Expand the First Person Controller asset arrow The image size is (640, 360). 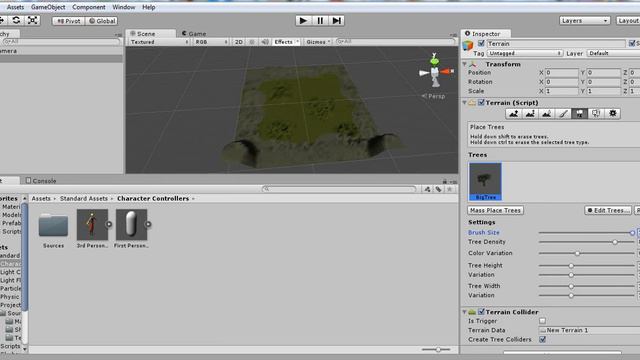148,224
